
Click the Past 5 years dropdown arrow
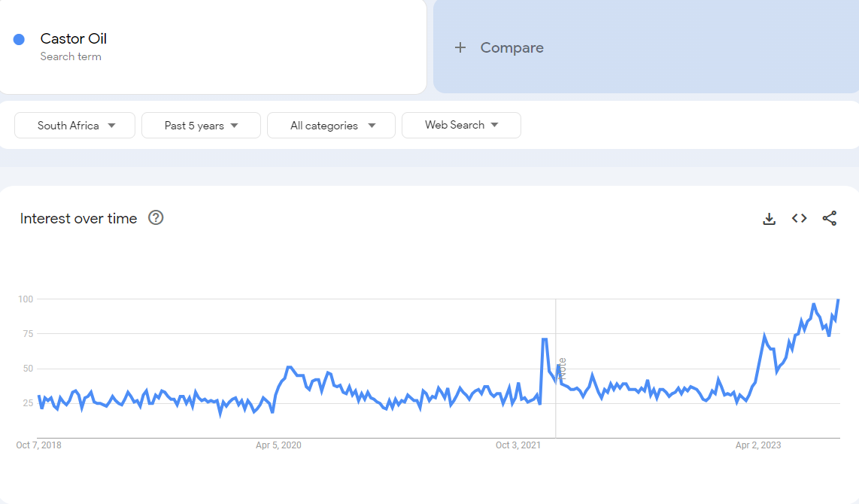[235, 126]
